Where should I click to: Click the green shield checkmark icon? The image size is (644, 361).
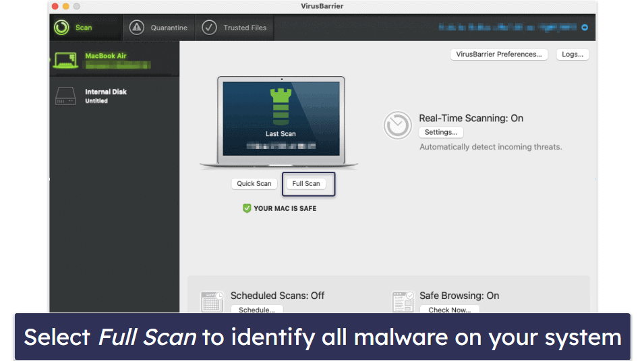point(246,208)
